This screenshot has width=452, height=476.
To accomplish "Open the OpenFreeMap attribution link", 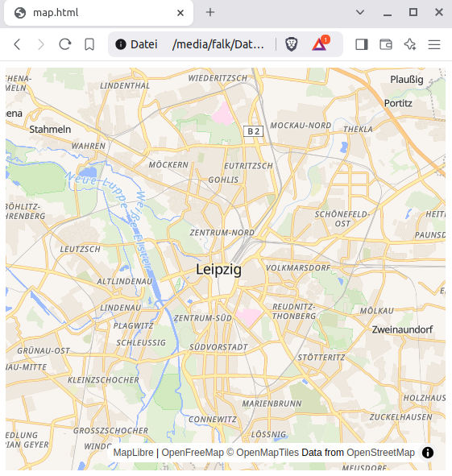I will tap(193, 453).
